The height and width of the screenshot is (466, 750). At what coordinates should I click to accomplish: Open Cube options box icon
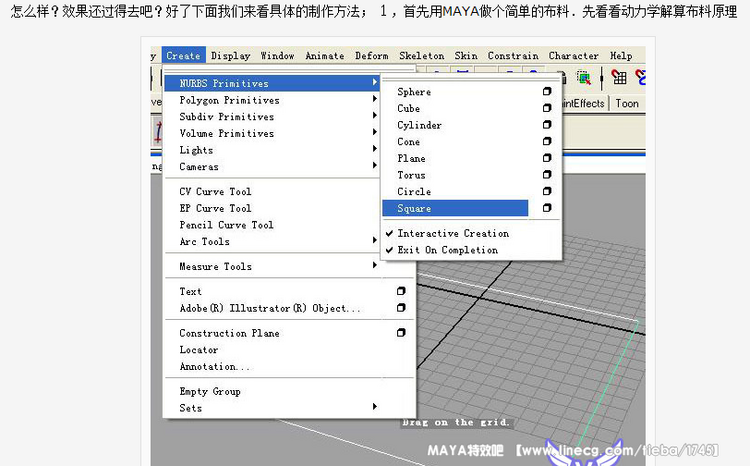click(547, 108)
